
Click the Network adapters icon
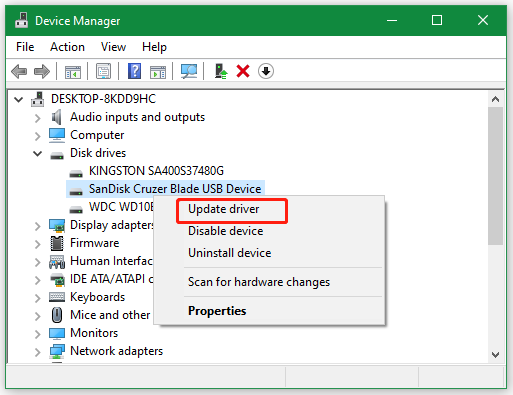57,351
